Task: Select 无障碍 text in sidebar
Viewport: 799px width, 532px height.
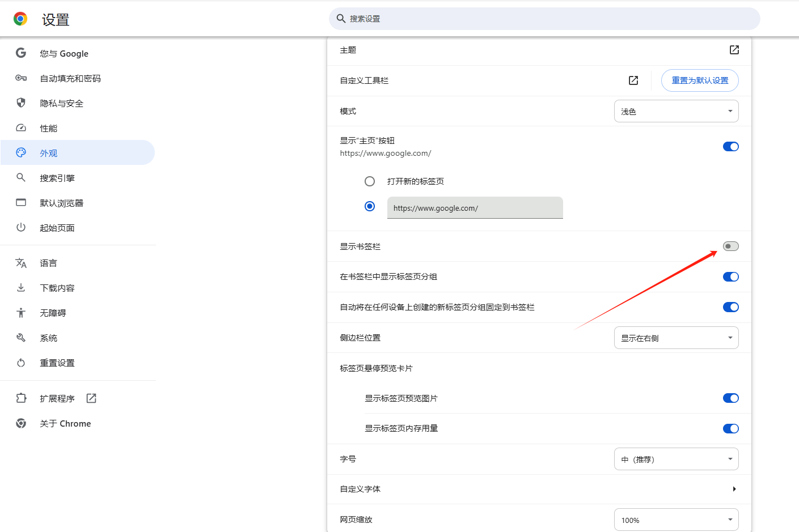Action: pyautogui.click(x=53, y=313)
